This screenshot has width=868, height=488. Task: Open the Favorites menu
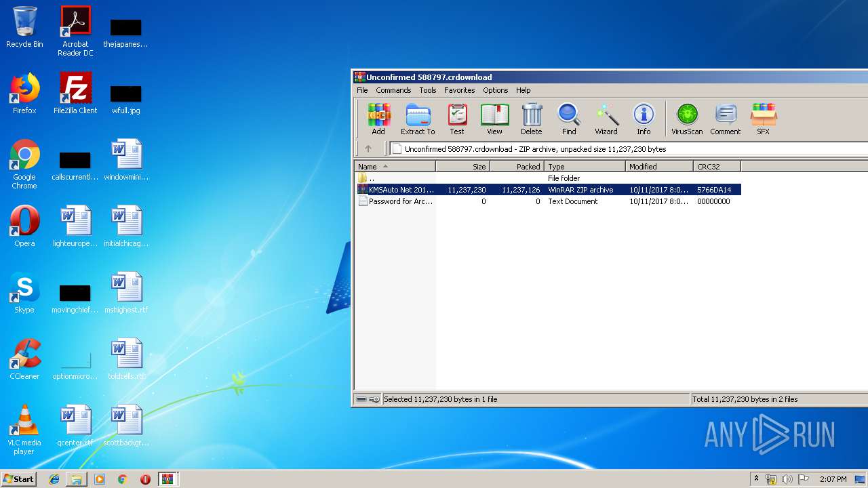tap(460, 90)
